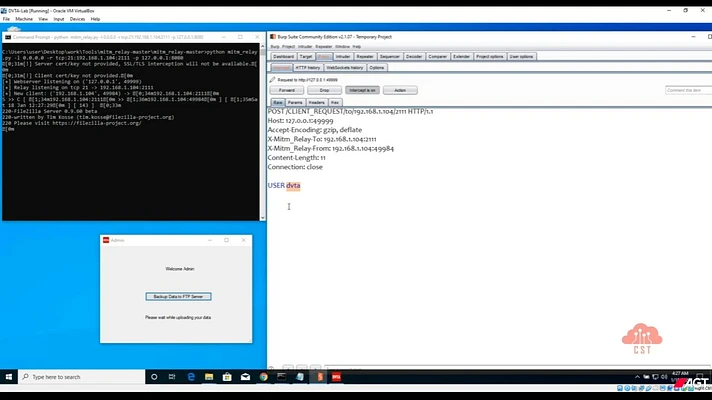This screenshot has width=712, height=400.
Task: Open the Intruder tab in Burp
Action: [x=343, y=57]
